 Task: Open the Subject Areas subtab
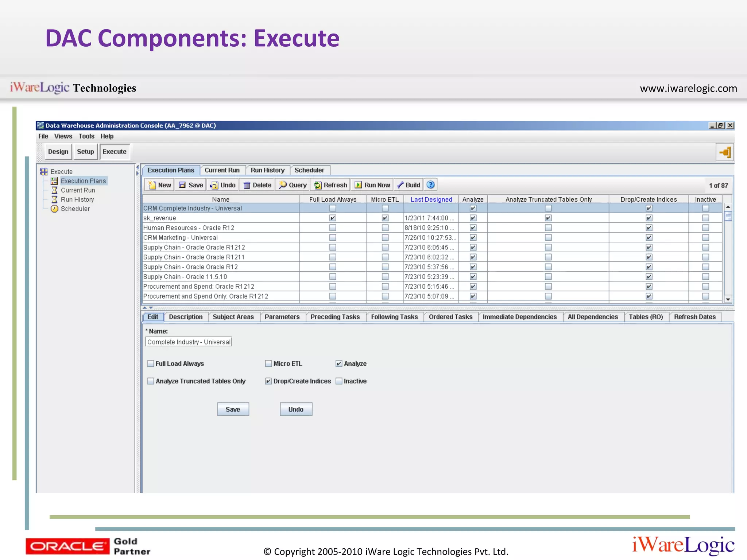(x=233, y=317)
